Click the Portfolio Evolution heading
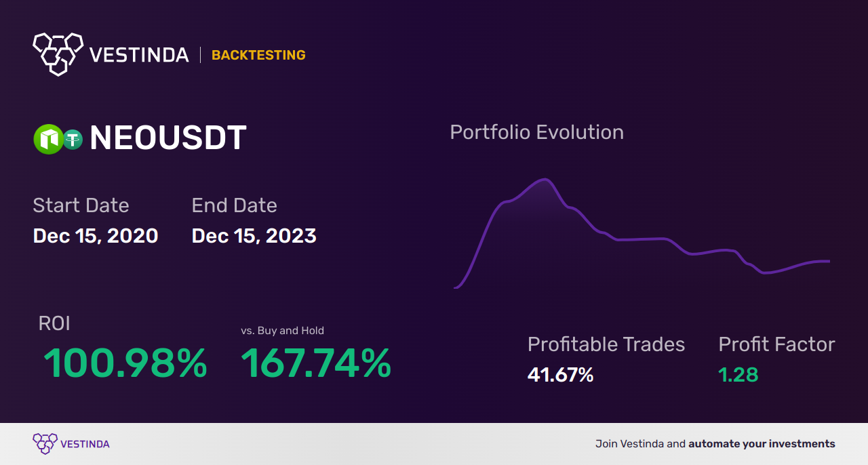868x465 pixels. [x=536, y=132]
